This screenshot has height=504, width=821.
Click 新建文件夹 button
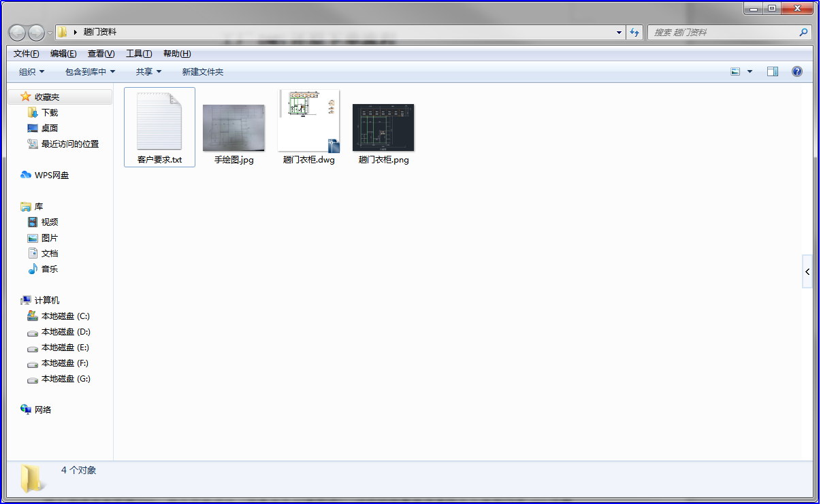[x=202, y=71]
